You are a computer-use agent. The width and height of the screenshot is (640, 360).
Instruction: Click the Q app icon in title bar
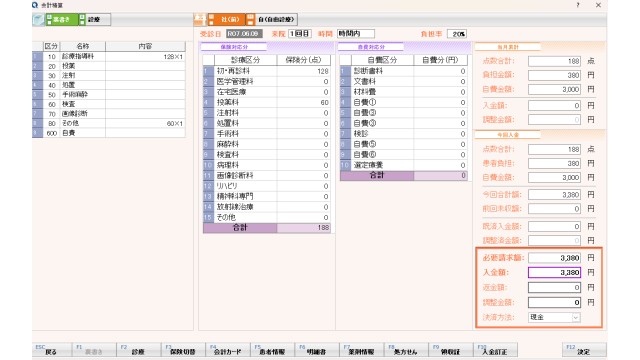tap(35, 5)
